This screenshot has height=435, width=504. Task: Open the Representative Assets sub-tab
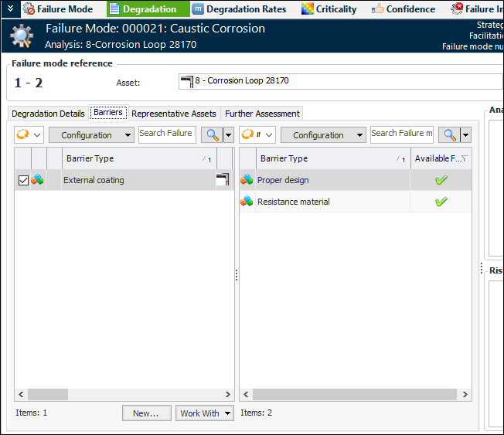pyautogui.click(x=174, y=114)
